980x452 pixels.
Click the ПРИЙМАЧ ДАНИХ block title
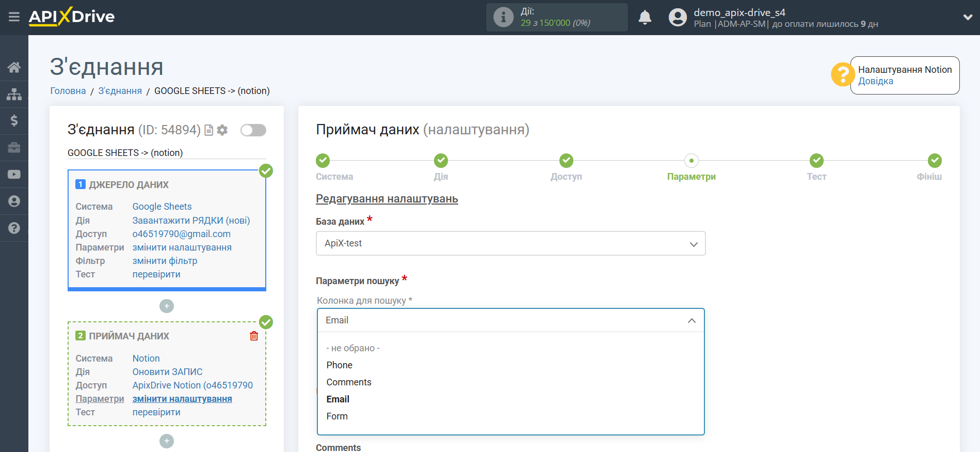tap(129, 336)
